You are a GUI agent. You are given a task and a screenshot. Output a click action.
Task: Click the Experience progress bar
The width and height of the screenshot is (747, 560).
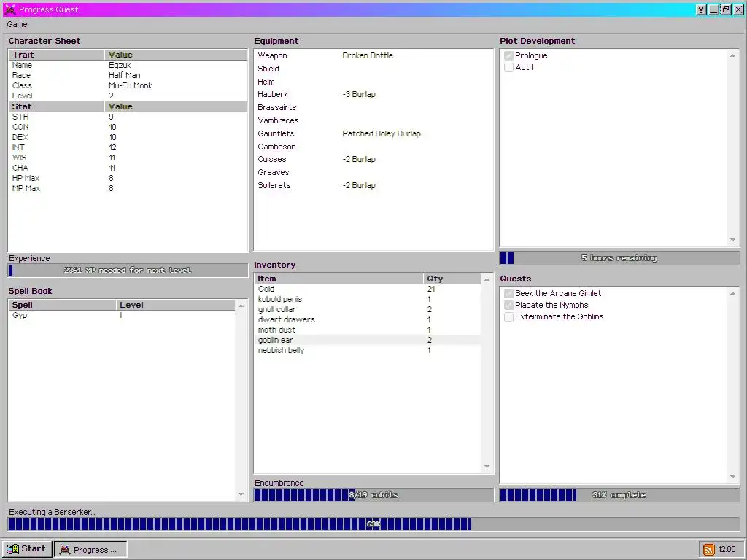[x=128, y=271]
